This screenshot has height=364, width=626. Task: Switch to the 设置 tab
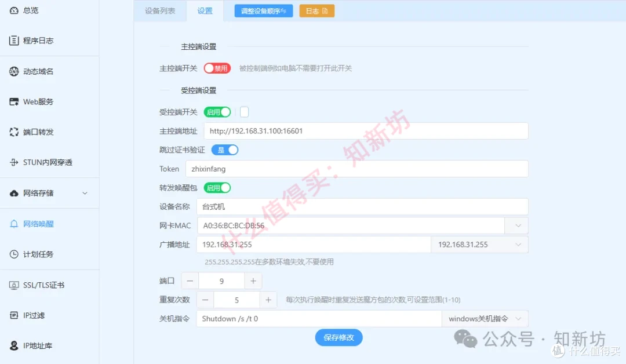point(205,11)
